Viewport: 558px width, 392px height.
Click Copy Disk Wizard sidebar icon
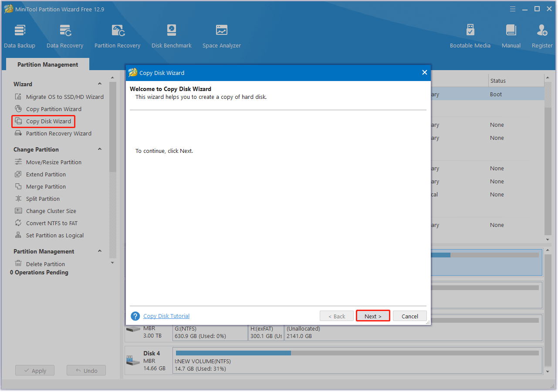point(18,121)
